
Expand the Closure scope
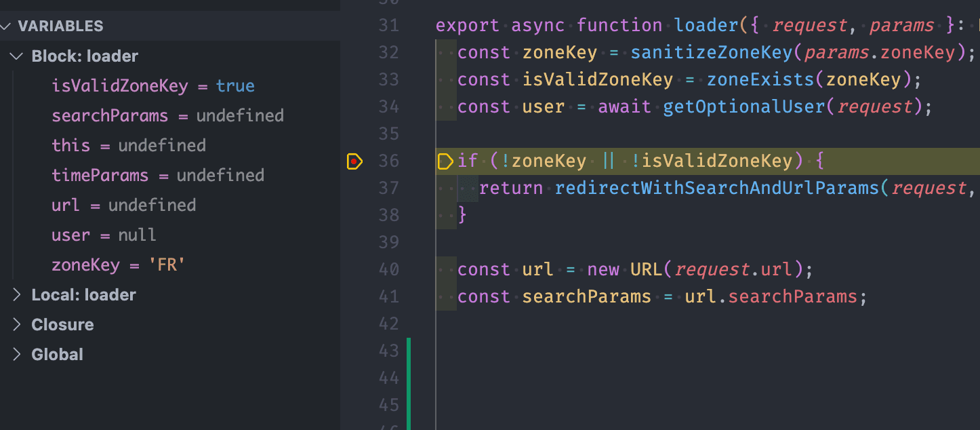[18, 325]
